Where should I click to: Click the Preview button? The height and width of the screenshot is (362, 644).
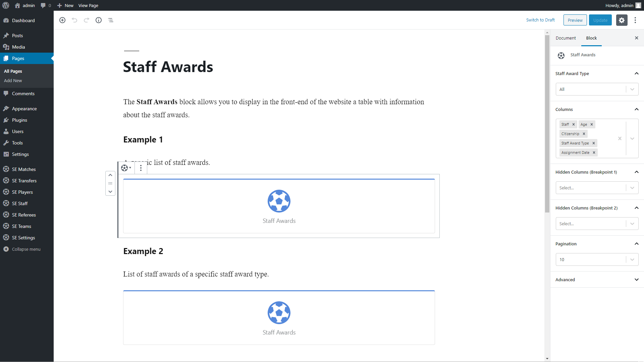[x=575, y=20]
